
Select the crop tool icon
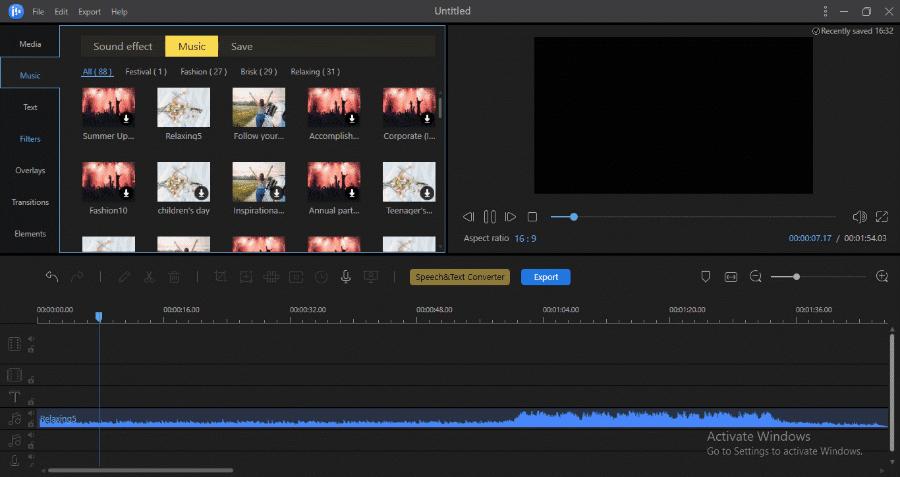tap(220, 277)
